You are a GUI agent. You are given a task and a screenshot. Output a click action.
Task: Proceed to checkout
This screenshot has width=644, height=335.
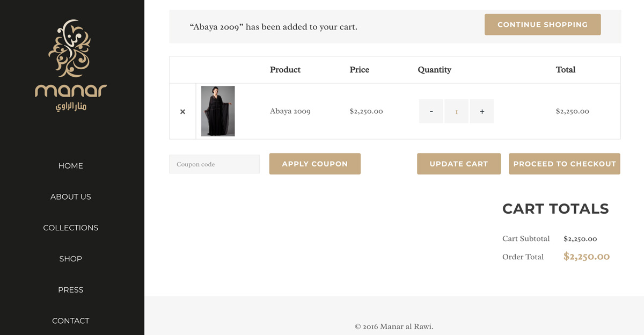(x=564, y=164)
